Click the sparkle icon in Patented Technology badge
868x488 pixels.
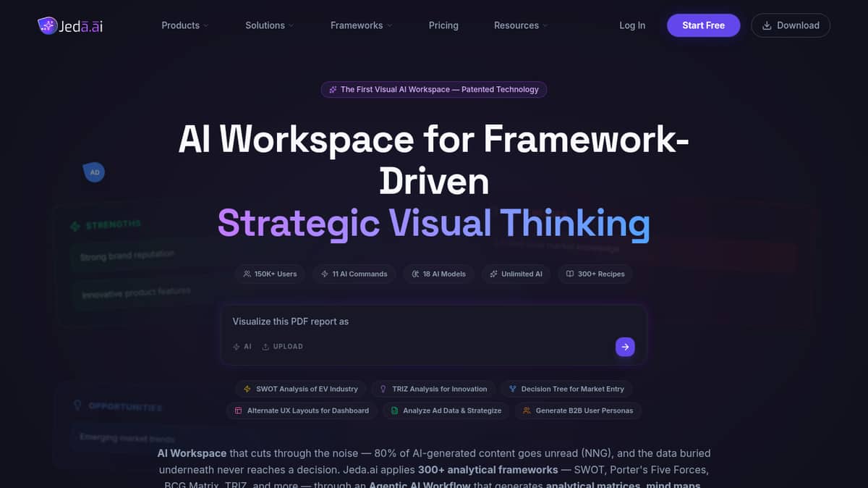coord(333,90)
